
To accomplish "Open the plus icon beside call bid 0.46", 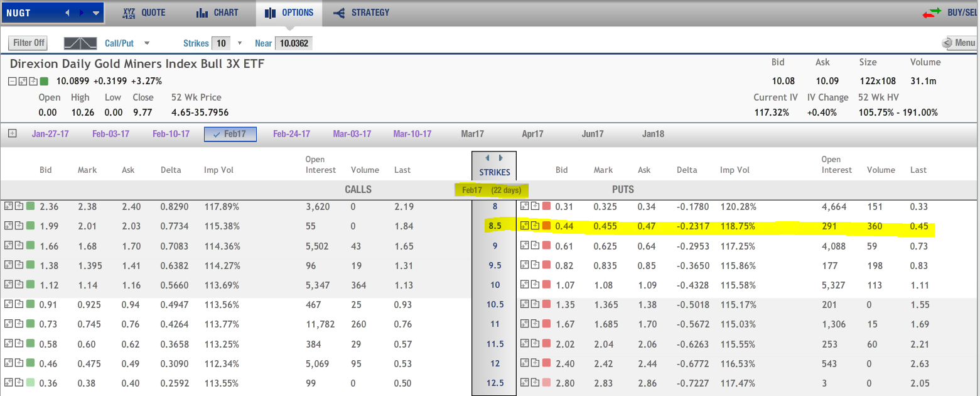I will click(19, 363).
